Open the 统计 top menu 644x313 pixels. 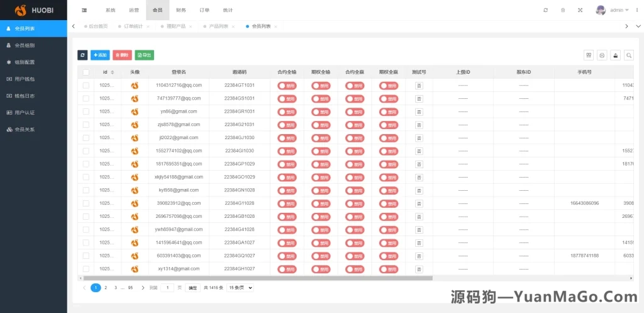pos(228,10)
